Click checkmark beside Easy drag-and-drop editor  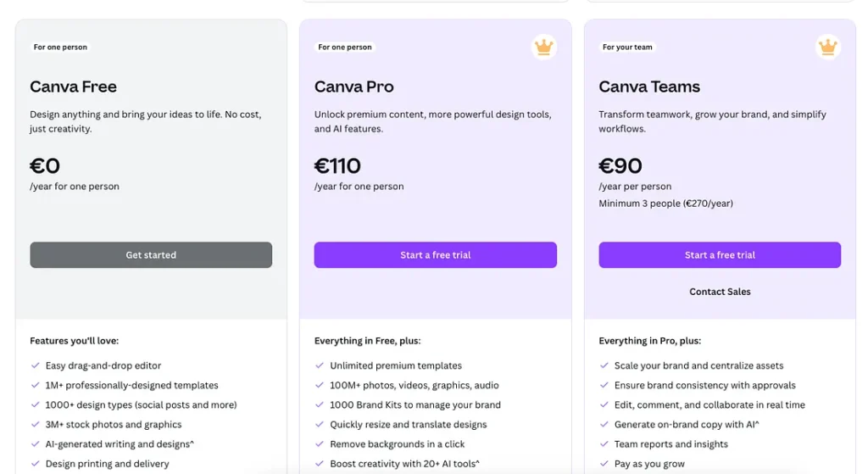tap(36, 365)
